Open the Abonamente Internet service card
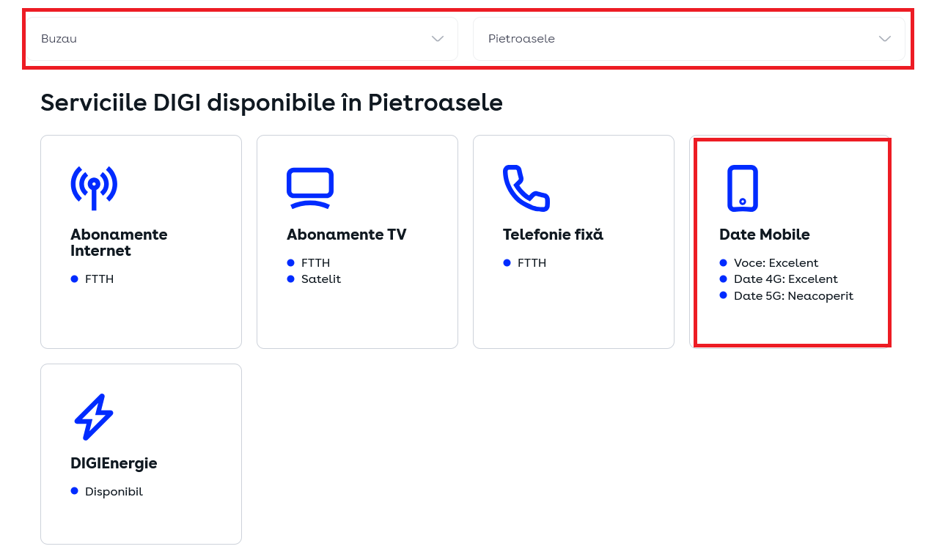 click(x=141, y=241)
